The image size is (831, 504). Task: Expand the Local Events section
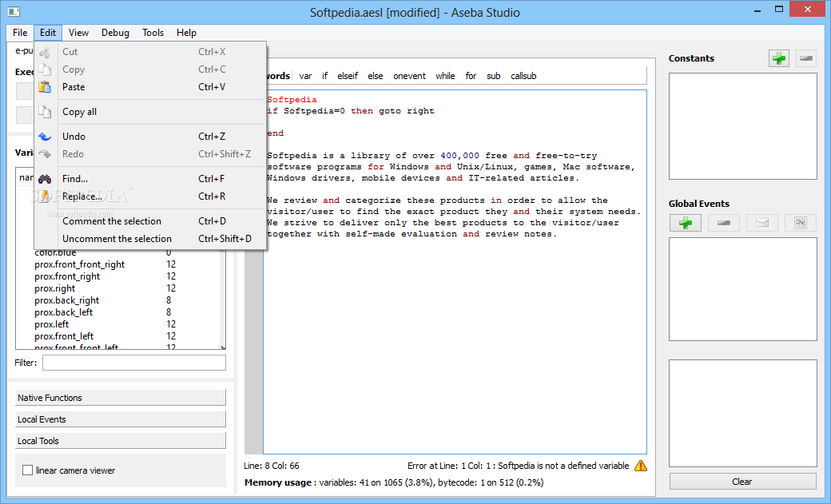coord(121,419)
